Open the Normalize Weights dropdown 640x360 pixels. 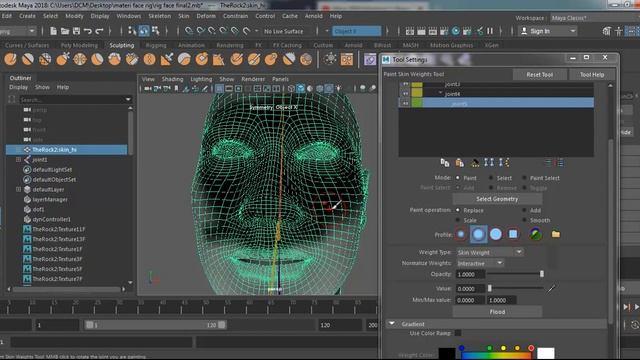click(480, 263)
